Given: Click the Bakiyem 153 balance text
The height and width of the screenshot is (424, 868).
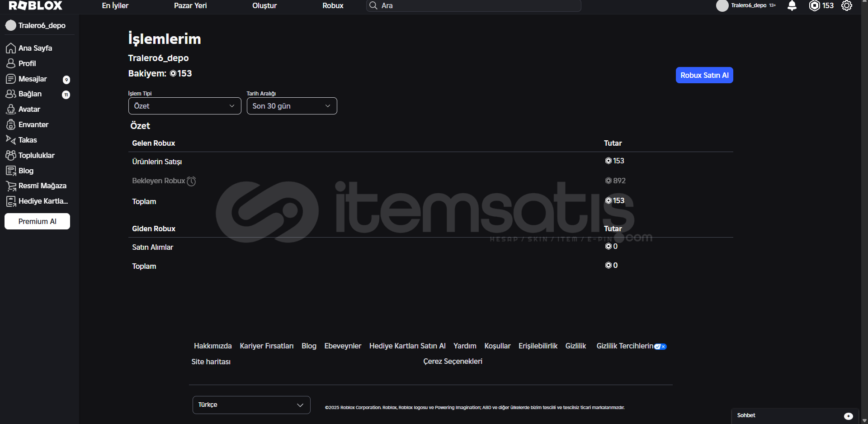Looking at the screenshot, I should click(160, 73).
